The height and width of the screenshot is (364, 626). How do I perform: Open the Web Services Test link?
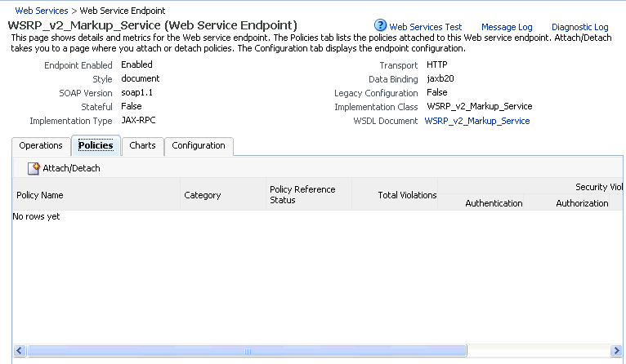point(426,27)
